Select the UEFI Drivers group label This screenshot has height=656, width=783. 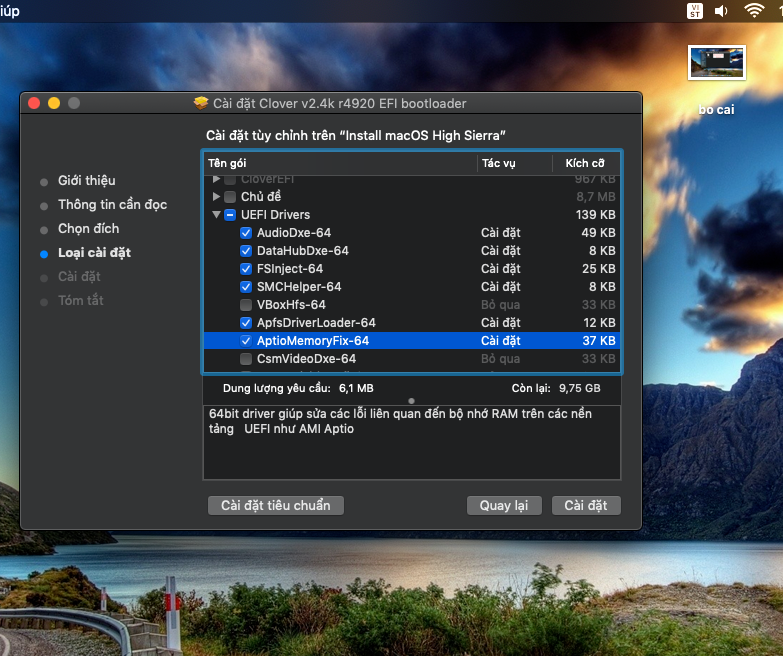275,215
